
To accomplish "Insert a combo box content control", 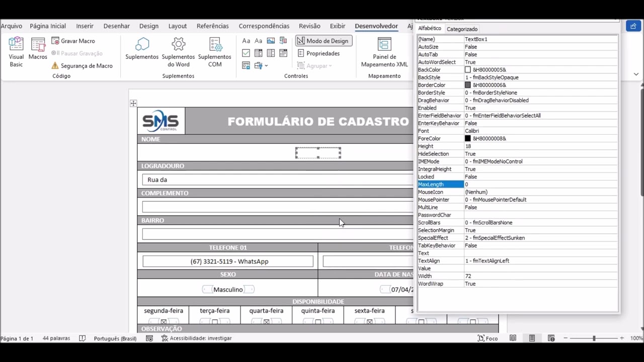I will coord(258,53).
